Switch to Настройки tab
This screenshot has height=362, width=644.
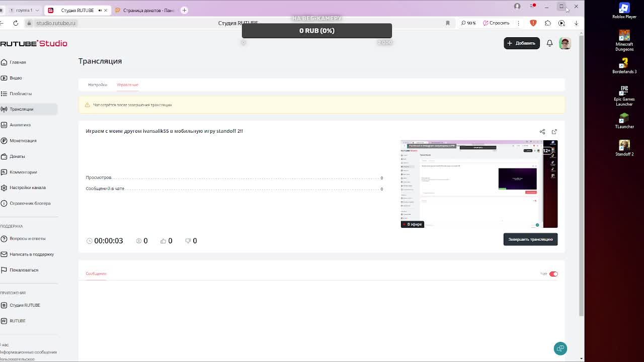98,84
